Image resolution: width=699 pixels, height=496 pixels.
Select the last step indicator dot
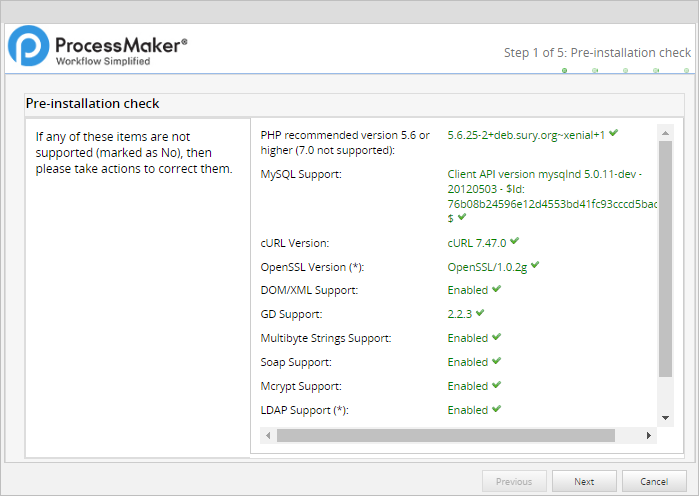[x=687, y=71]
